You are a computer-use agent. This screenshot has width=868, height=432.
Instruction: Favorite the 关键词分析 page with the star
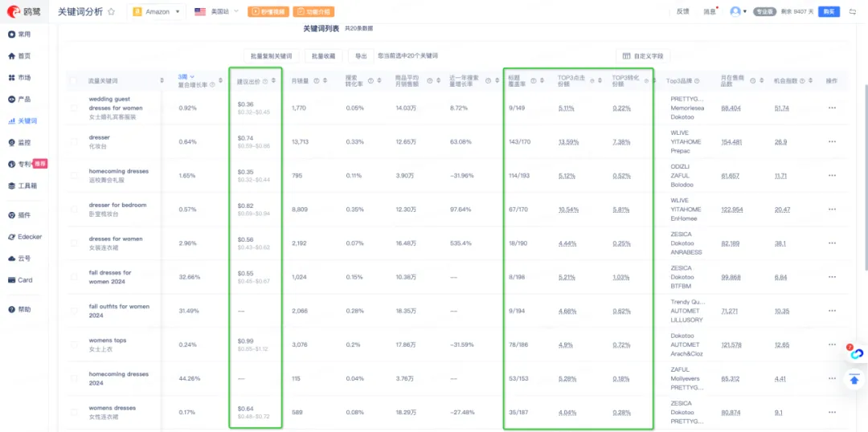coord(111,11)
